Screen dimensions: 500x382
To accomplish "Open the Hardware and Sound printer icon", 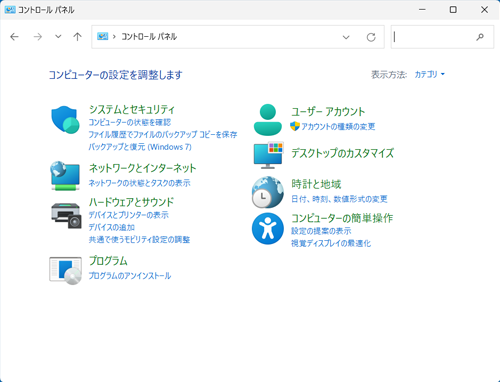I will (x=66, y=216).
